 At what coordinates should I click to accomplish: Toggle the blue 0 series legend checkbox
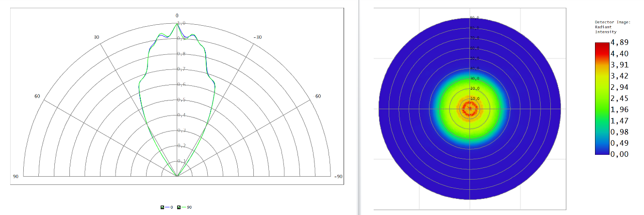pyautogui.click(x=162, y=207)
